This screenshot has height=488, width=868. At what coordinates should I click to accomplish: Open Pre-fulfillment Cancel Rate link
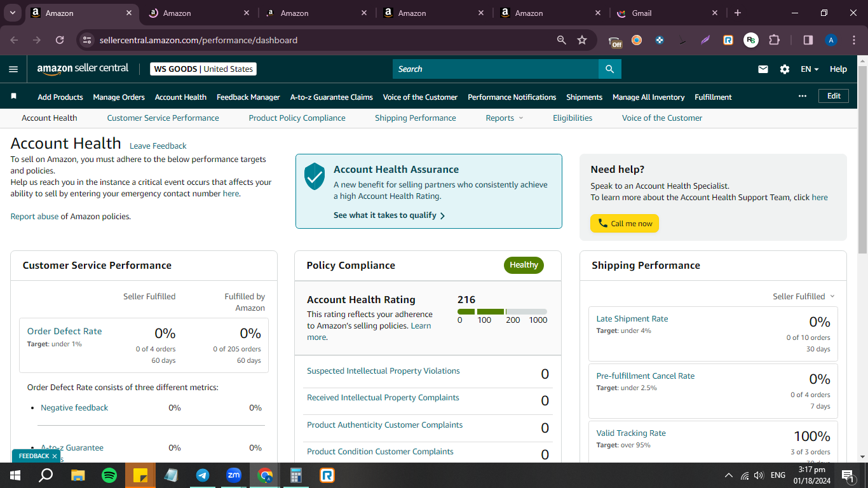pyautogui.click(x=646, y=376)
